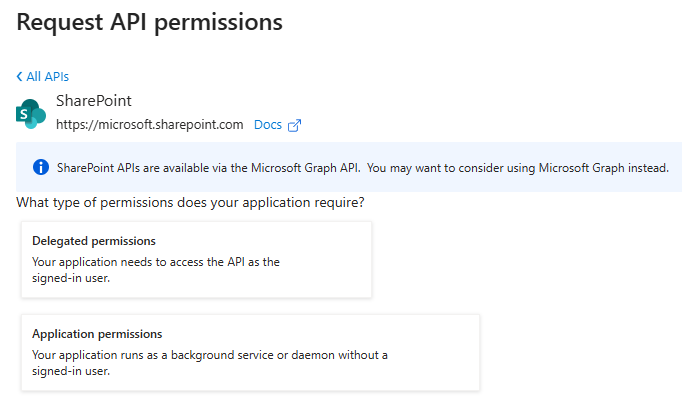Choose the Delegated permissions card

click(x=196, y=259)
